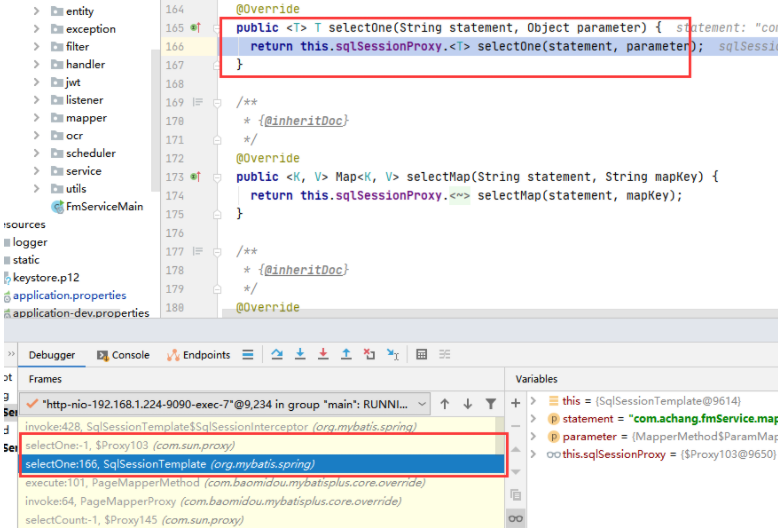Viewport: 778px width, 528px height.
Task: Click the override gutter icon on line 173
Action: (195, 177)
